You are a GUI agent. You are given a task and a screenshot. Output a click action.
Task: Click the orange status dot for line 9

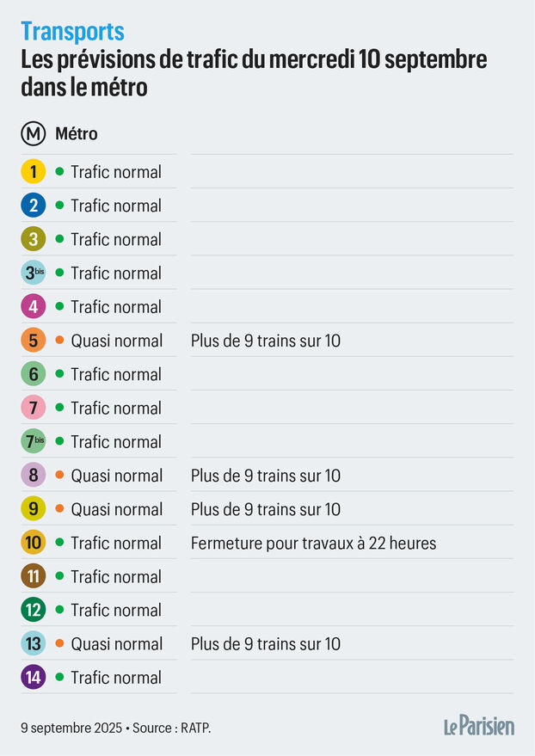59,508
